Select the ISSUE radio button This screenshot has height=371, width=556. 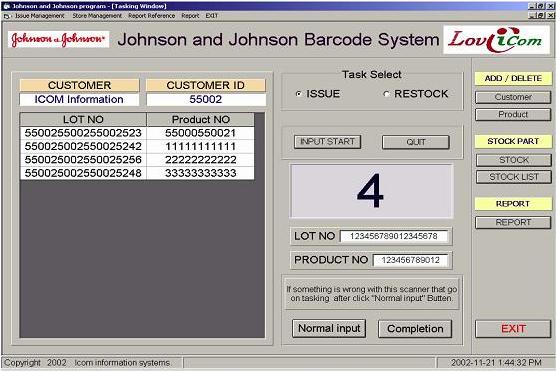coord(299,94)
